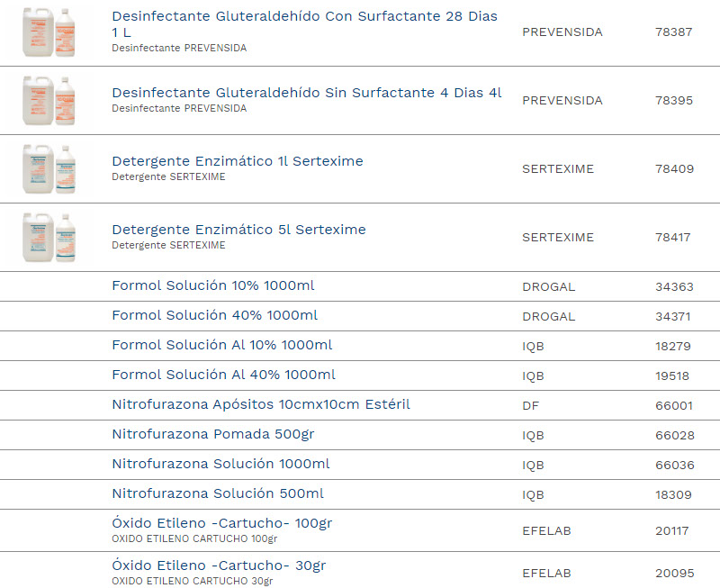This screenshot has width=720, height=588.
Task: Open Formol Solución 40% 1000ml product link
Action: [214, 315]
